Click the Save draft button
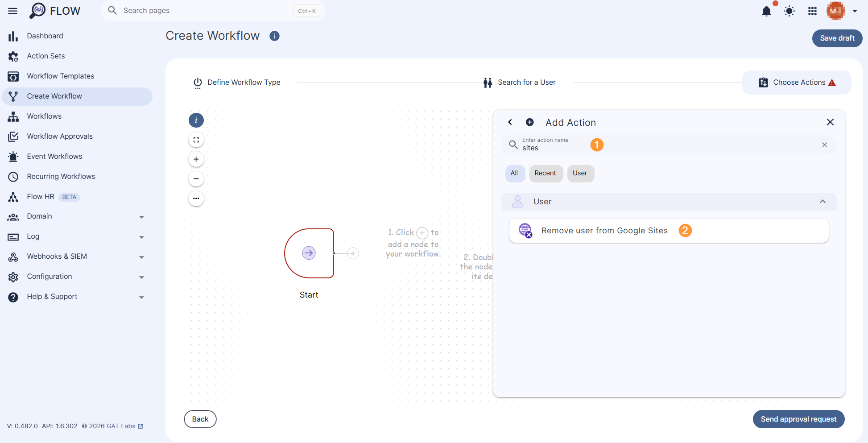 coord(837,38)
